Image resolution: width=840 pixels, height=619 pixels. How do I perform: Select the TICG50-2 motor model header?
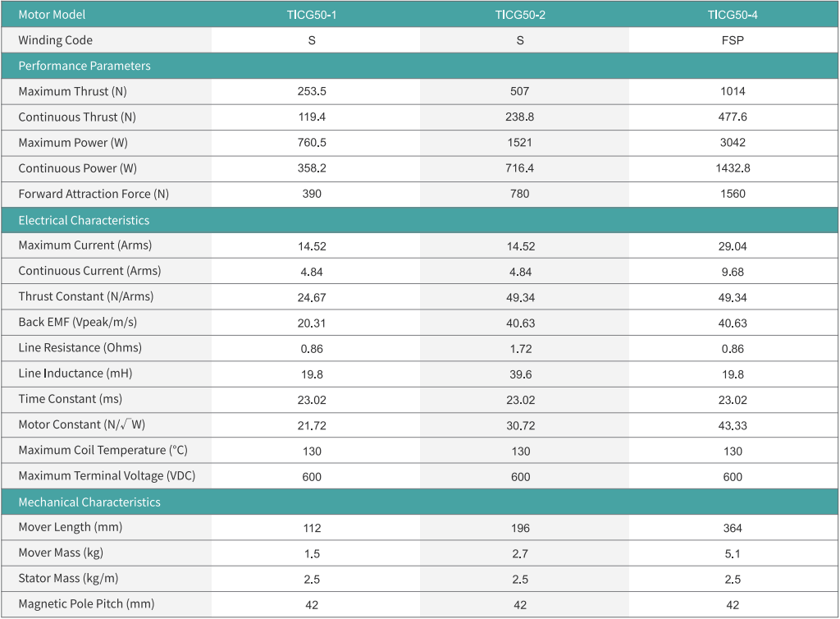pos(520,15)
